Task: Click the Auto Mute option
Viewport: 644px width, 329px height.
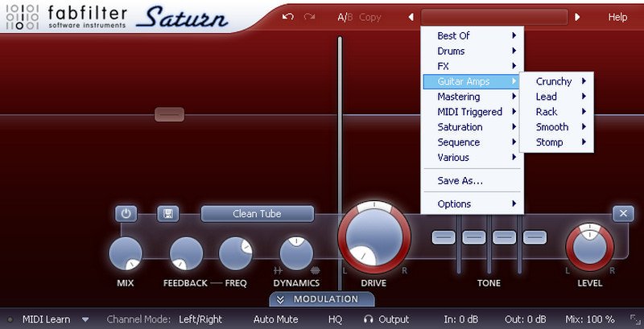Action: coord(275,319)
